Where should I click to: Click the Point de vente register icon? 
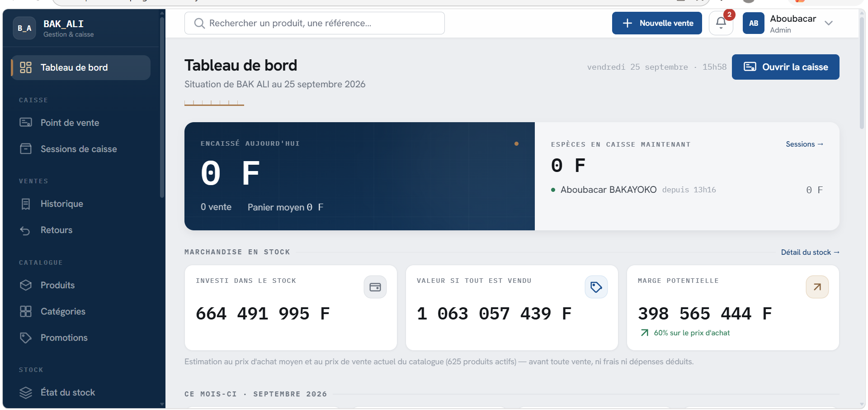26,123
